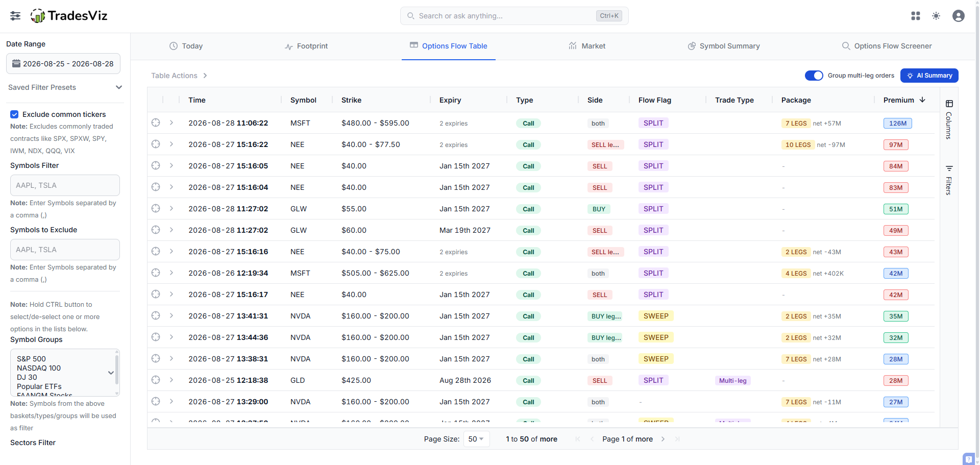Expand the NVDA 13:41:31 row chevron
The width and height of the screenshot is (980, 465).
click(x=171, y=315)
